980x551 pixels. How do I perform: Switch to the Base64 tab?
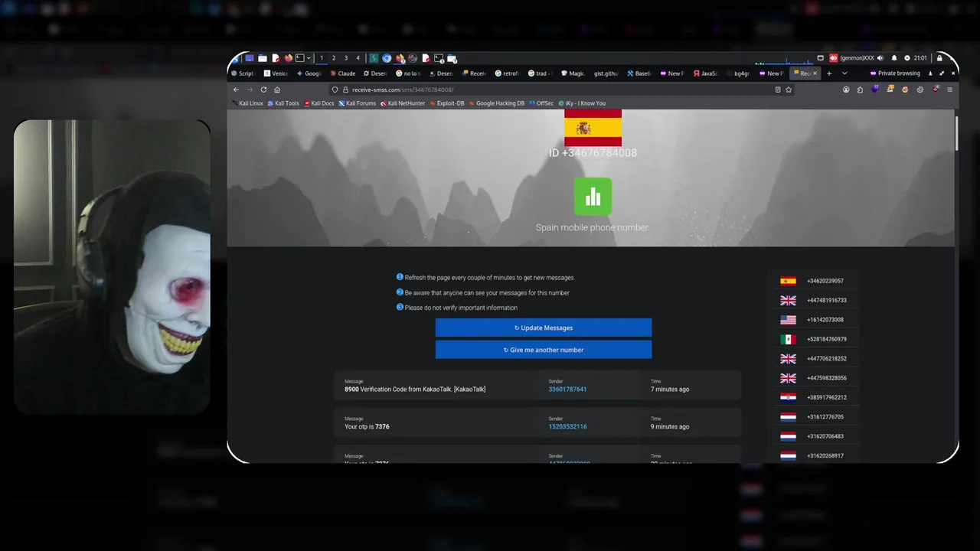coord(639,73)
